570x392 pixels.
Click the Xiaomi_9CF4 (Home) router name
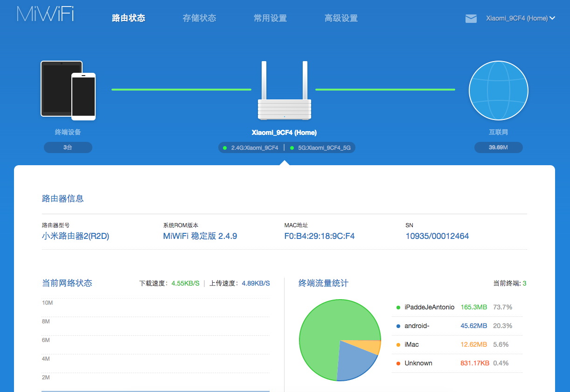click(285, 133)
